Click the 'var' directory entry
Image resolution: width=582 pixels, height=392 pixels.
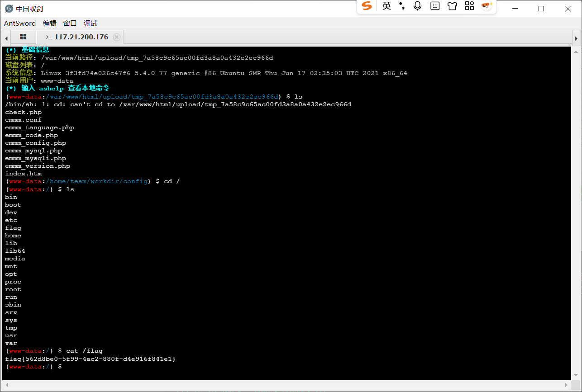(x=11, y=343)
